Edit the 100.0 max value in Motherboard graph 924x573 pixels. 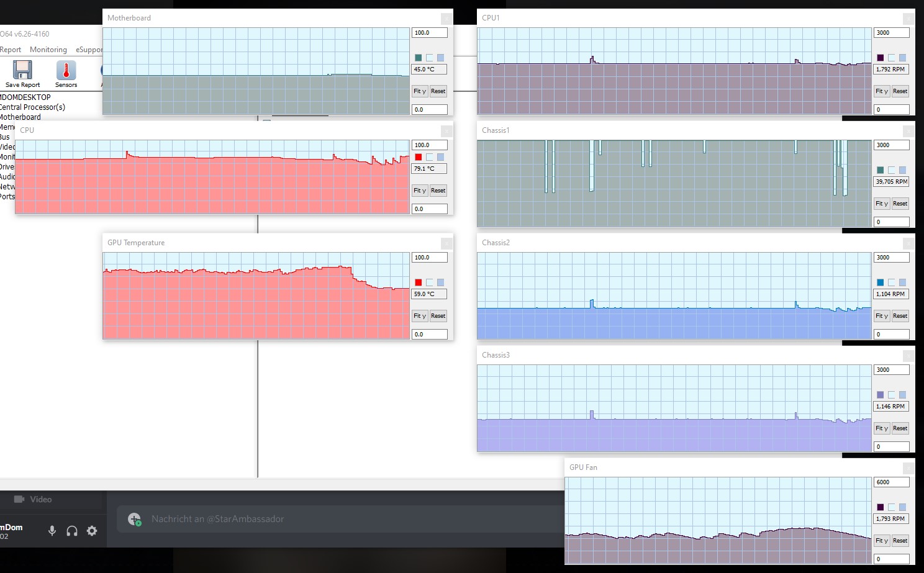[429, 33]
